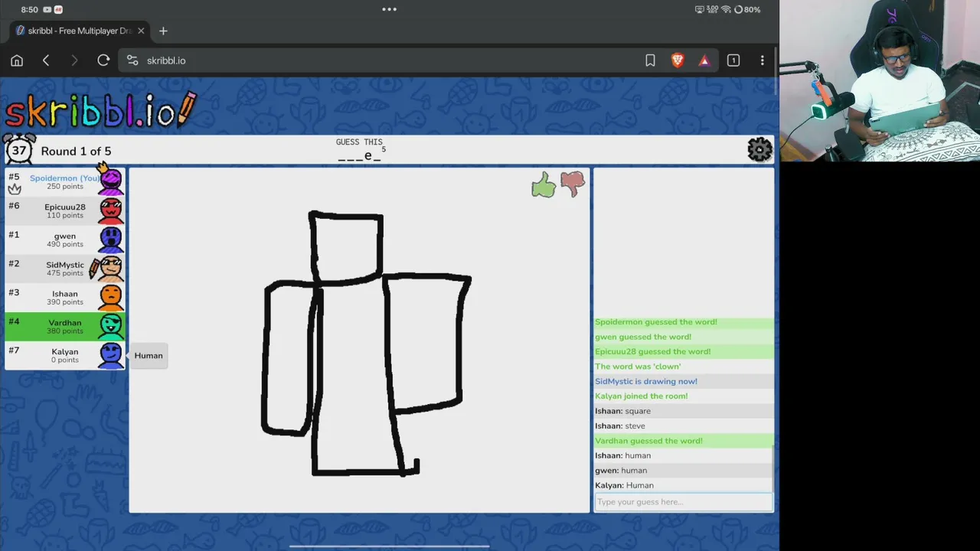
Task: Click the chat panel scrollbar
Action: [773, 467]
